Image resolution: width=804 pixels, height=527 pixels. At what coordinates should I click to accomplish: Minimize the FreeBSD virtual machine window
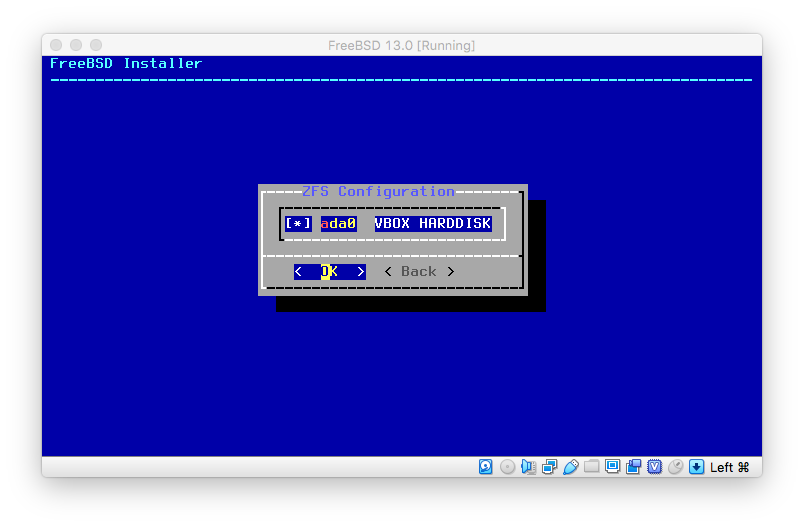76,45
